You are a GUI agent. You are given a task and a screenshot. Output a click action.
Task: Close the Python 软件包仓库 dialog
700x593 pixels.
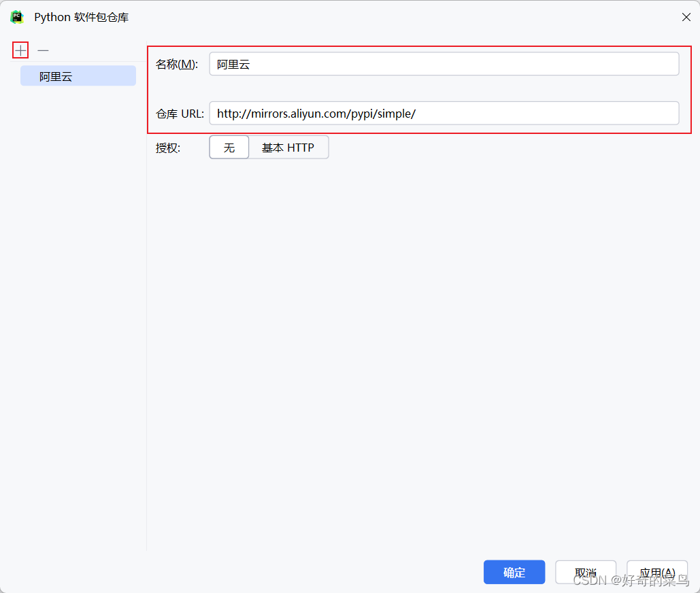(x=686, y=17)
